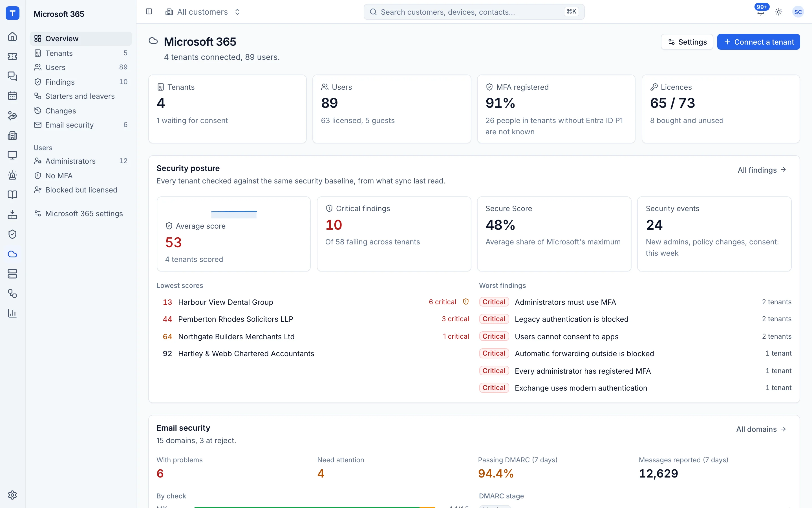
Task: Open finding Administrators must use MFA
Action: 635,302
